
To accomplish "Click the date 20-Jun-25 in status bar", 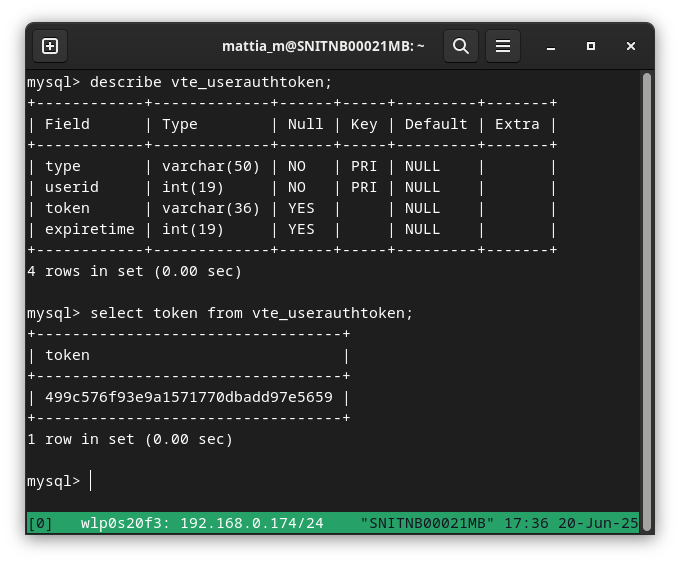I will [x=598, y=523].
